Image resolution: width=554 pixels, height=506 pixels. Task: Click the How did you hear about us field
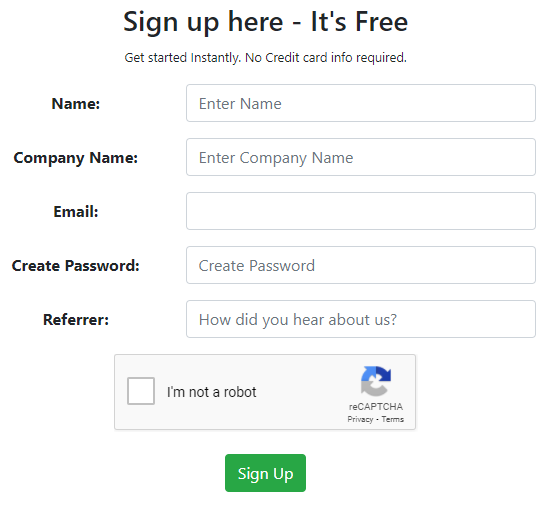(361, 319)
